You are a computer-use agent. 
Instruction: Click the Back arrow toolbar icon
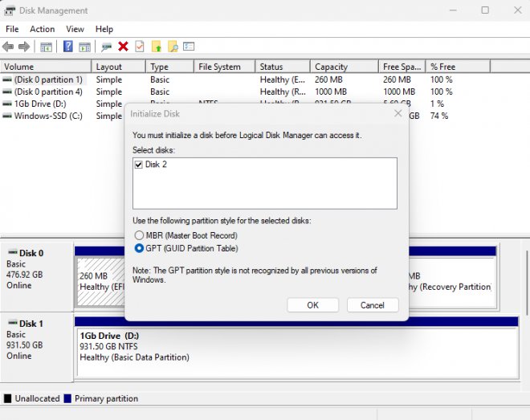click(8, 47)
